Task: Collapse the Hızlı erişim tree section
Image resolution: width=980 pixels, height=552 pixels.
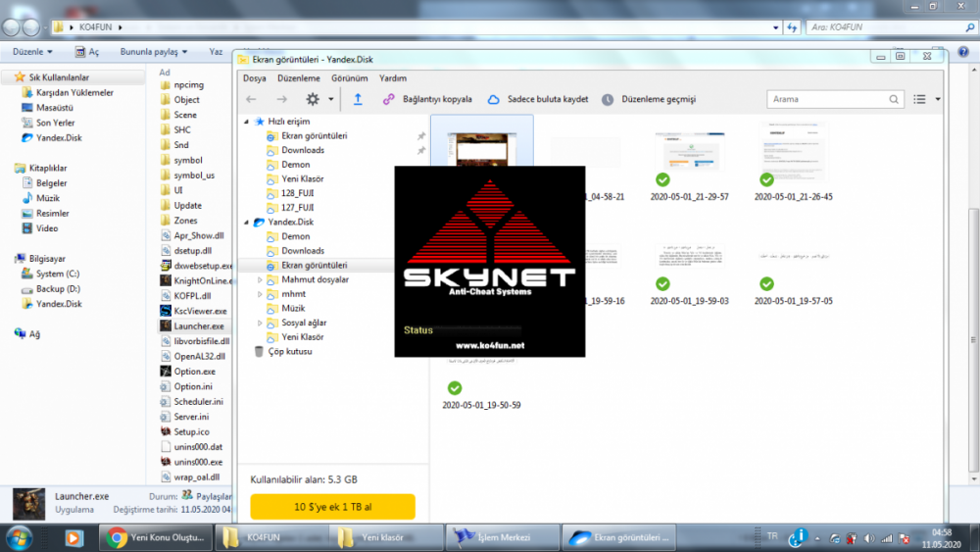Action: tap(246, 122)
